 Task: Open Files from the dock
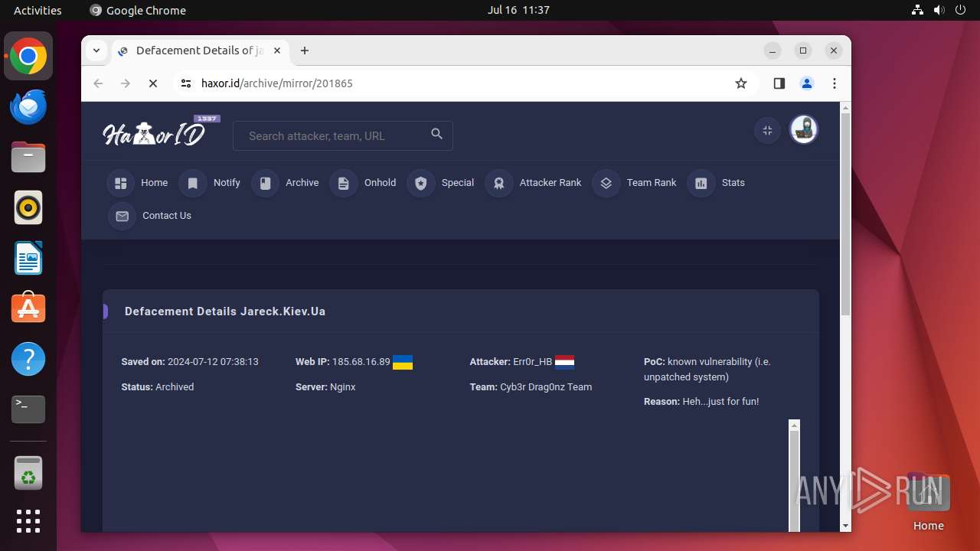(28, 157)
